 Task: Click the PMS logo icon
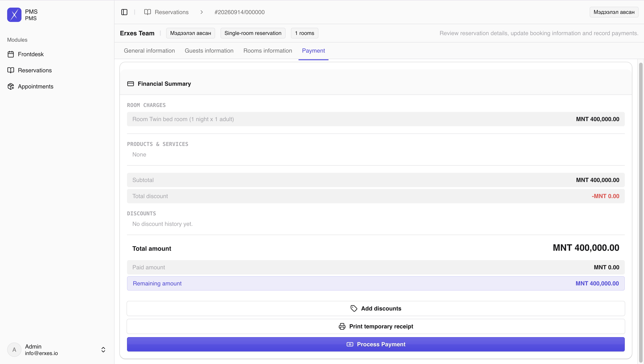(x=14, y=15)
